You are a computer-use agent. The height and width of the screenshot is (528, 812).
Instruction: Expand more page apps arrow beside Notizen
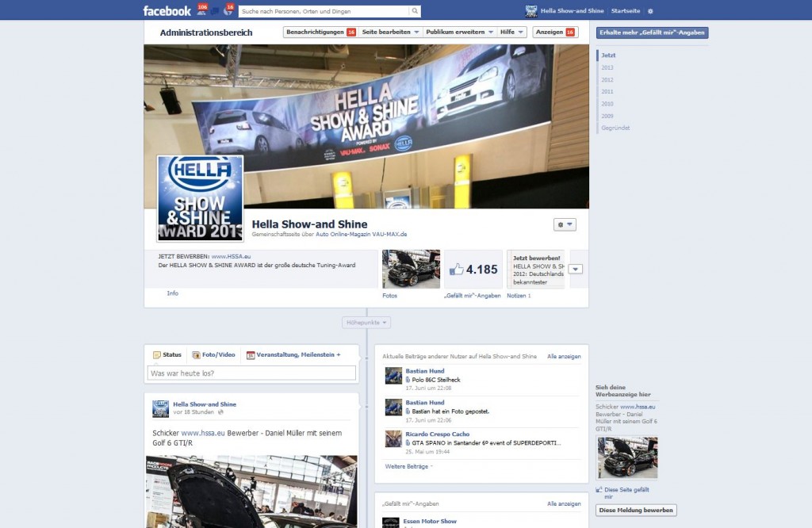576,269
